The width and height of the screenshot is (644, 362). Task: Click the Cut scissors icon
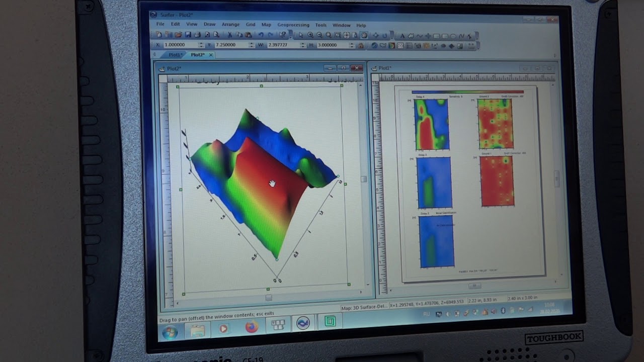point(229,35)
